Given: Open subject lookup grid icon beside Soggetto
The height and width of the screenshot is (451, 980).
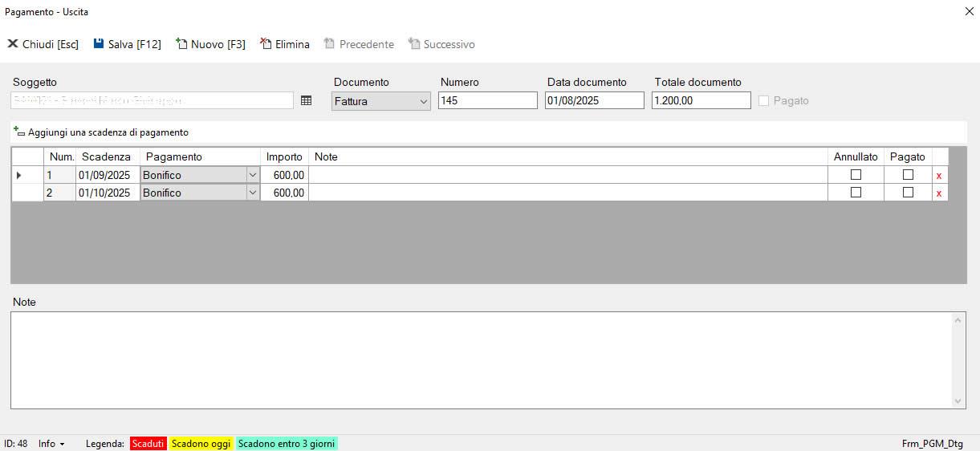Looking at the screenshot, I should click(x=306, y=100).
